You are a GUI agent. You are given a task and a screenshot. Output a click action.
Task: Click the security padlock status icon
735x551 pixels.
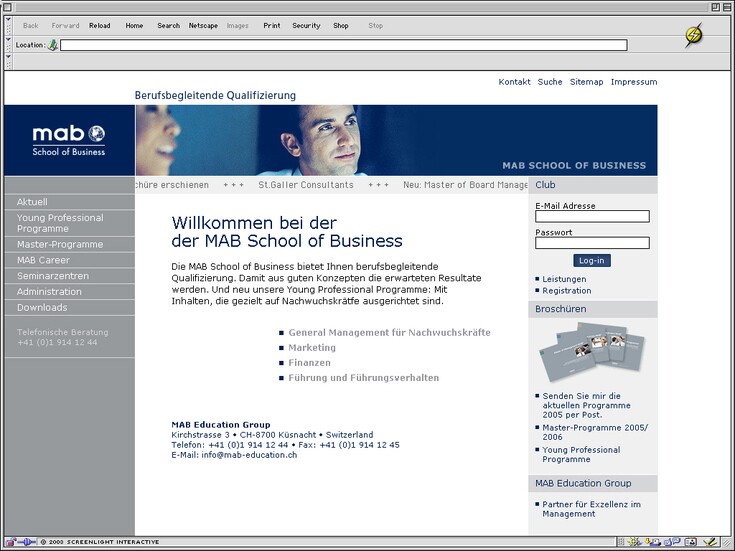[x=10, y=542]
